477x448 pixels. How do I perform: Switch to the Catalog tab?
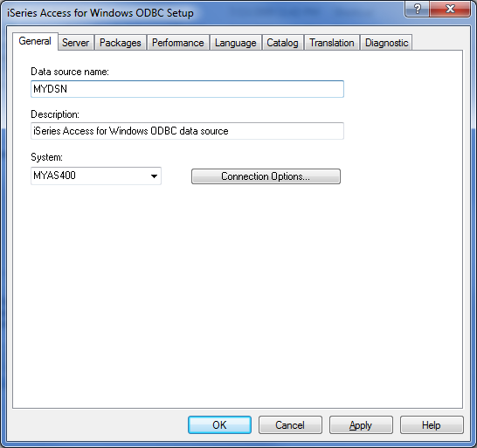point(282,43)
